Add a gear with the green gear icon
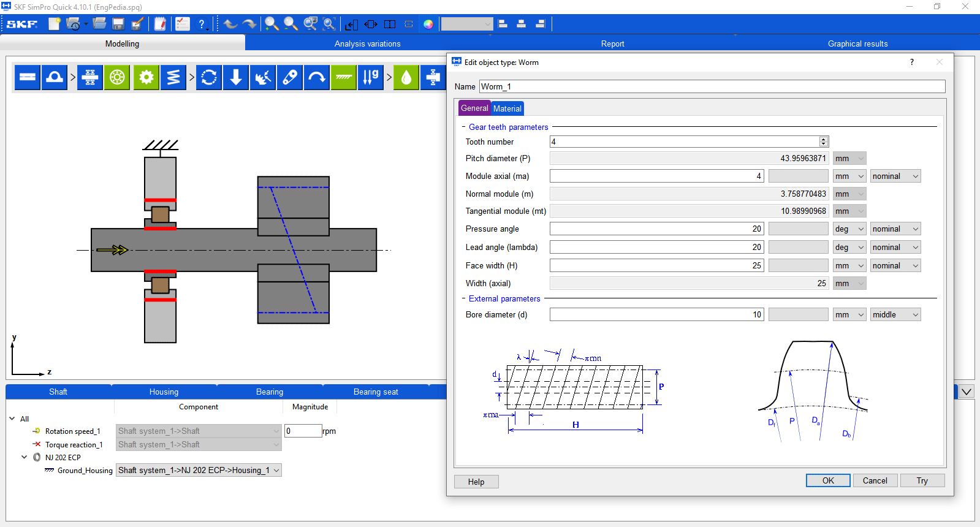The width and height of the screenshot is (980, 527). (146, 77)
